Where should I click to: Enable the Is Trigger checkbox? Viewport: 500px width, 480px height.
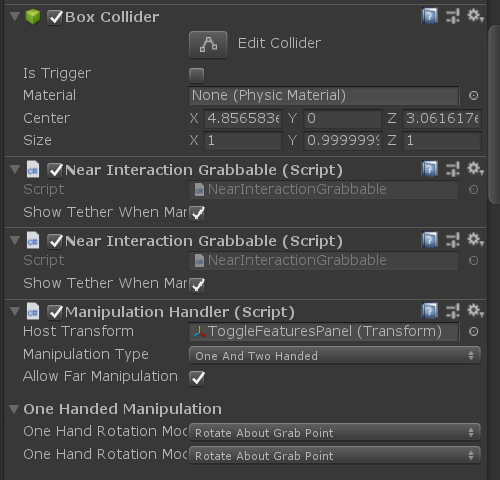[x=197, y=75]
